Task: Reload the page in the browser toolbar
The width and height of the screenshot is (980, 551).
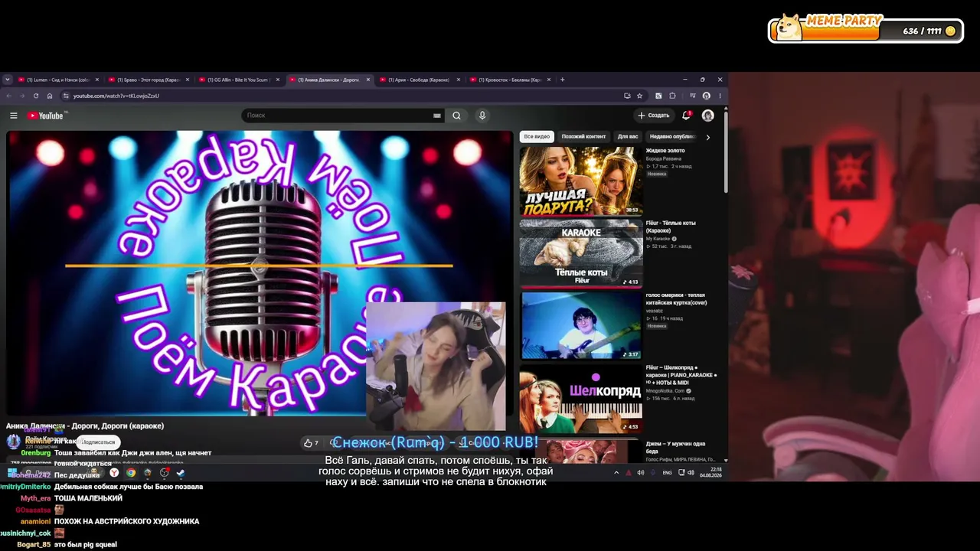Action: [35, 96]
